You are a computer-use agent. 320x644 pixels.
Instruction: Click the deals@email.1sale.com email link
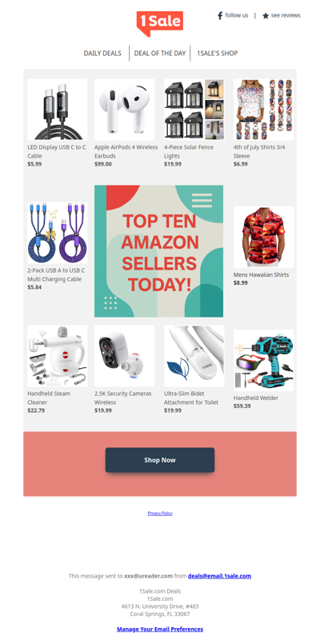(219, 576)
